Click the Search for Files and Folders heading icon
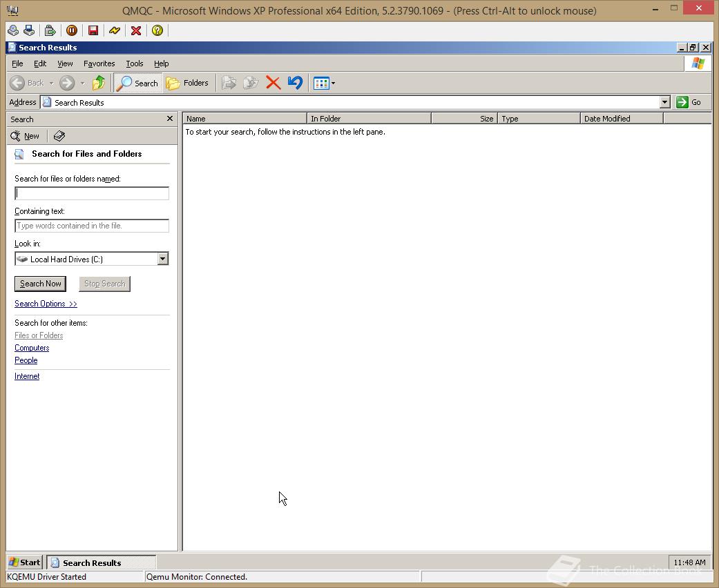719x588 pixels. (19, 154)
